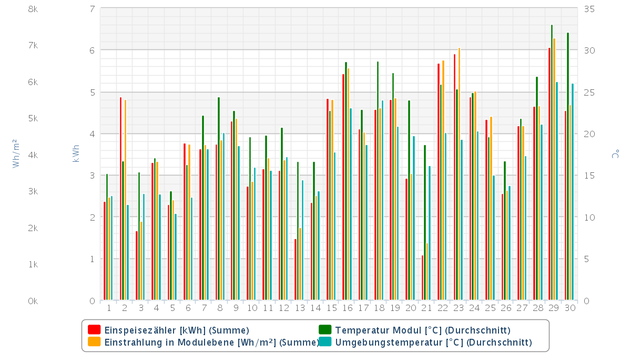631x364 pixels.
Task: Click the x-axis label for day 15
Action: click(331, 308)
